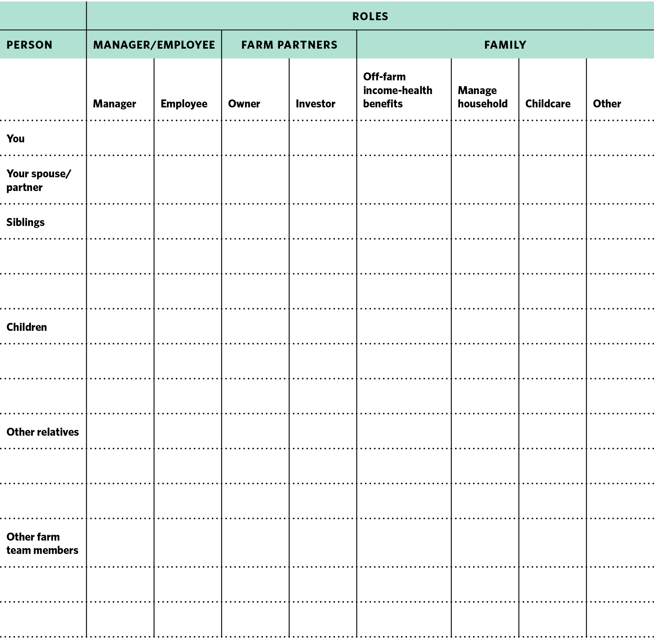Click Manage household cell in Other farm team members row
654x644 pixels.
coord(485,543)
